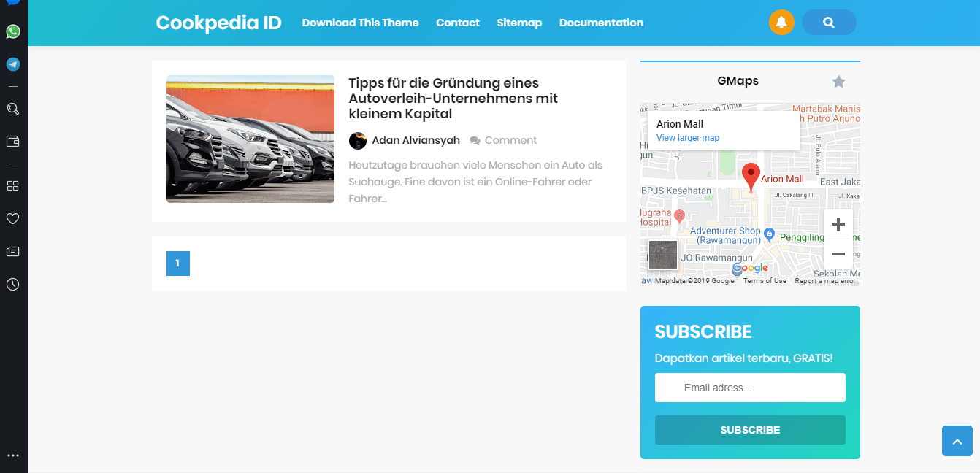Switch map to satellite view thumbnail
The image size is (980, 473).
[x=663, y=255]
